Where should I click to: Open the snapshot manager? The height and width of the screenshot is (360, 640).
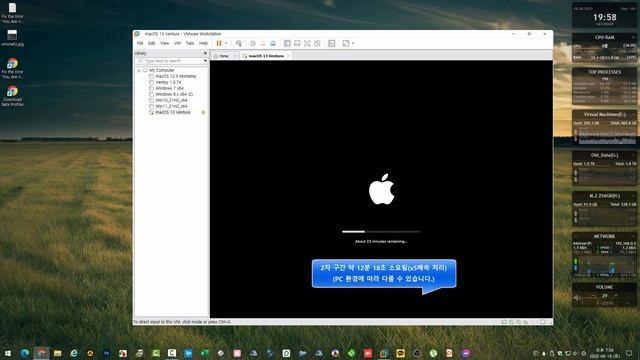[x=273, y=43]
